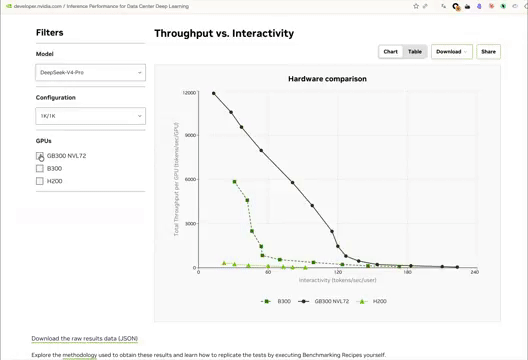Open the purple extension icon in toolbar
The width and height of the screenshot is (528, 360).
click(479, 6)
